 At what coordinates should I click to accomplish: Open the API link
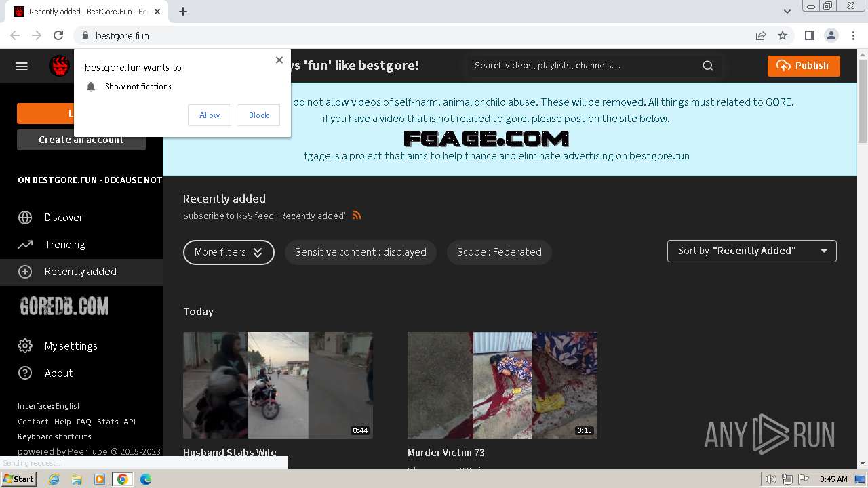(130, 422)
